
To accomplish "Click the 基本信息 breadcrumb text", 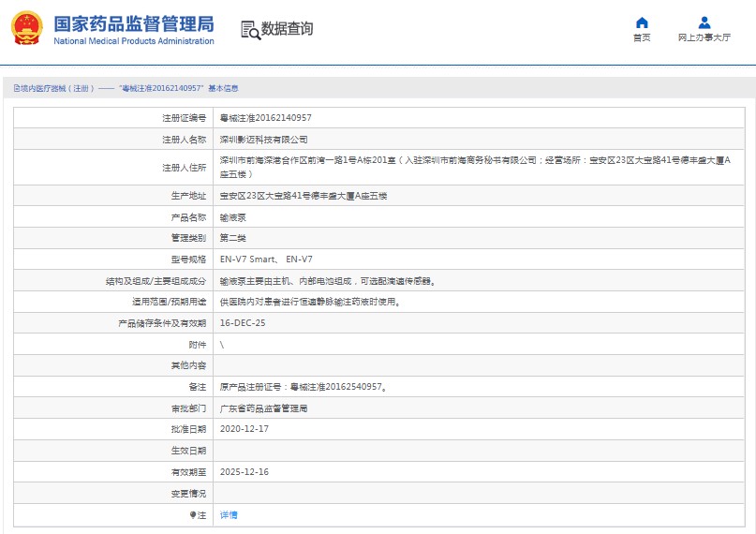I will pos(223,88).
